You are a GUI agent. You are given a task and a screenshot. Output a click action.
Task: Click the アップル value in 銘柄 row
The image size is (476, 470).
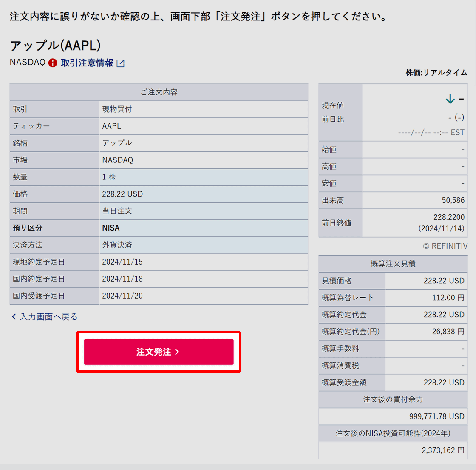point(117,143)
